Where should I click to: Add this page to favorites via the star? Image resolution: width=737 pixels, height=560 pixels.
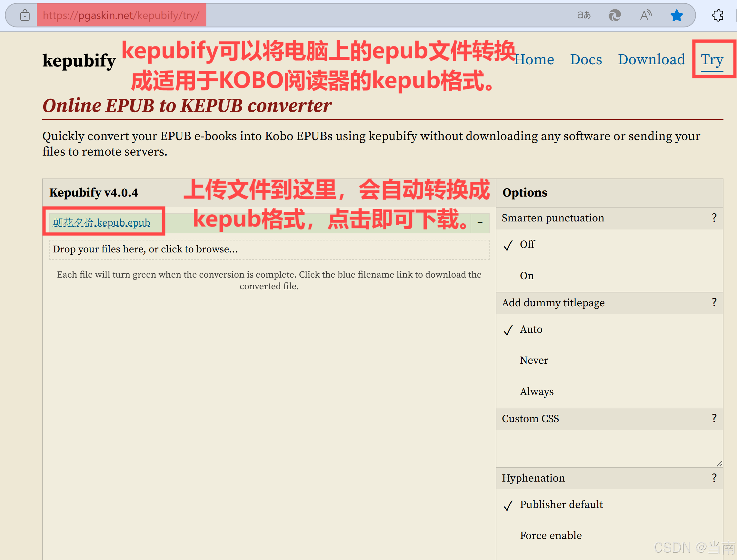click(x=676, y=15)
